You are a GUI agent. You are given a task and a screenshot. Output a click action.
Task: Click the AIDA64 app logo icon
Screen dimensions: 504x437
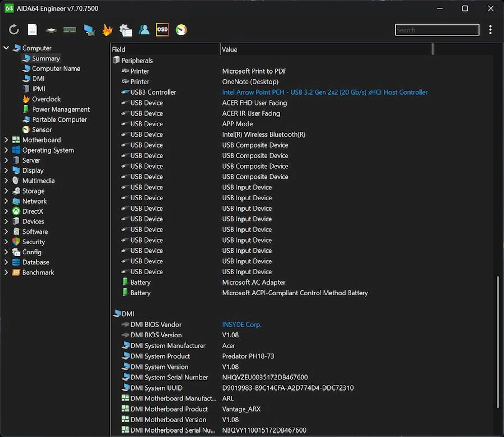pyautogui.click(x=9, y=8)
